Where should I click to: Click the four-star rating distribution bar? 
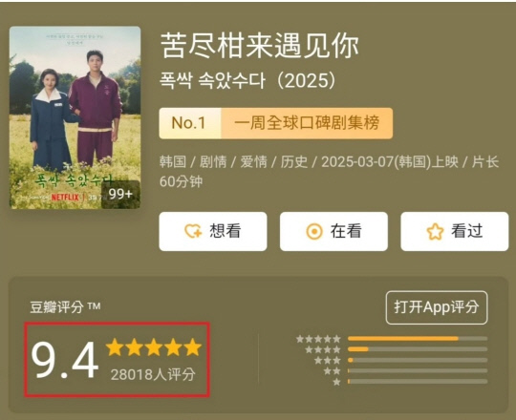click(x=418, y=349)
